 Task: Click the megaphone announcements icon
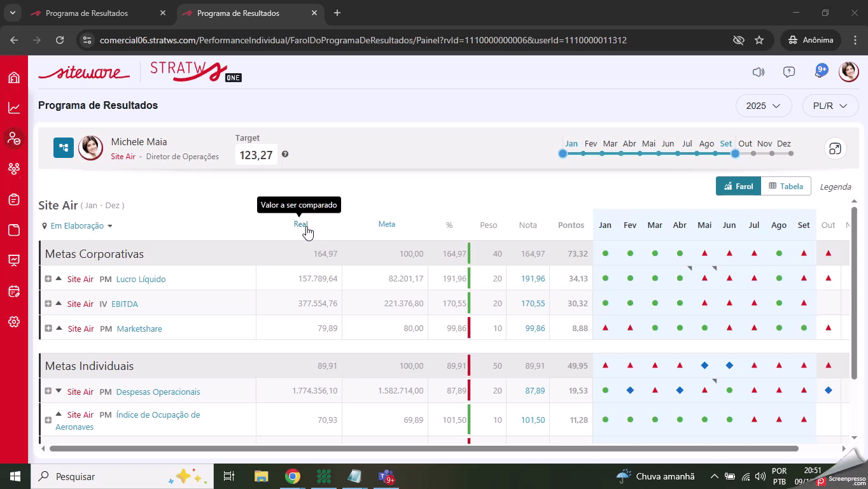758,72
